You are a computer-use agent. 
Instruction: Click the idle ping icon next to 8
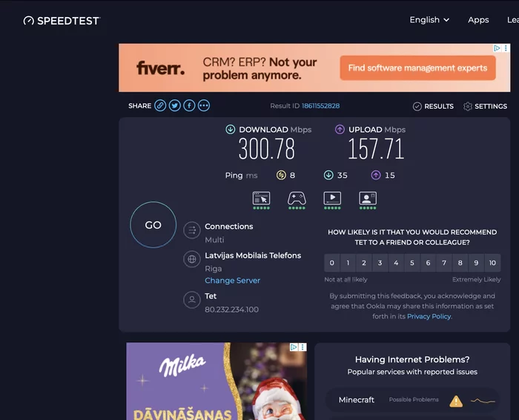281,175
